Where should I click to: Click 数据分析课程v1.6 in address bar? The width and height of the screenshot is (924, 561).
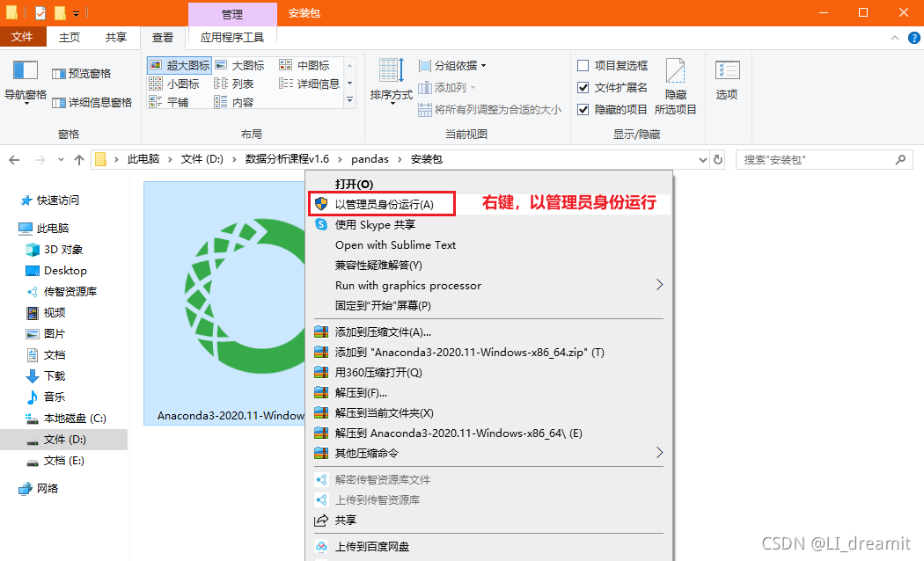[x=287, y=159]
